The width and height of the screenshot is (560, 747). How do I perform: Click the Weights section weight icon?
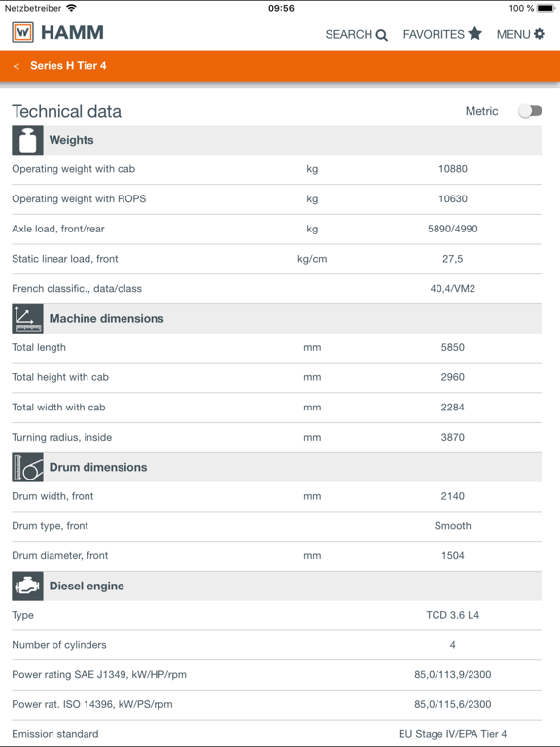pos(27,140)
